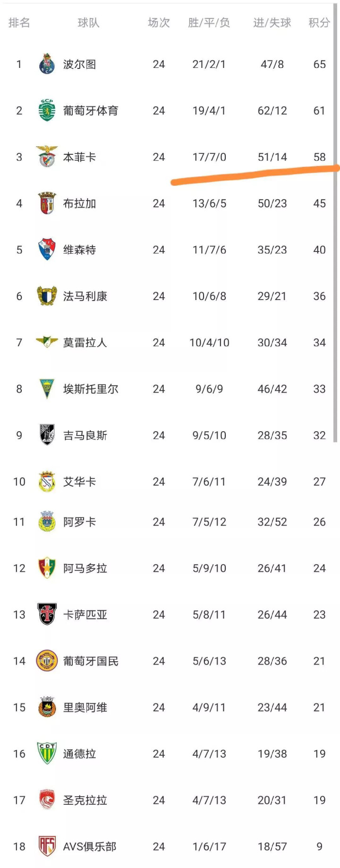Click the Estoril (埃斯托里尔) triangular crest
Screen dimensions: 340x868
click(x=47, y=389)
